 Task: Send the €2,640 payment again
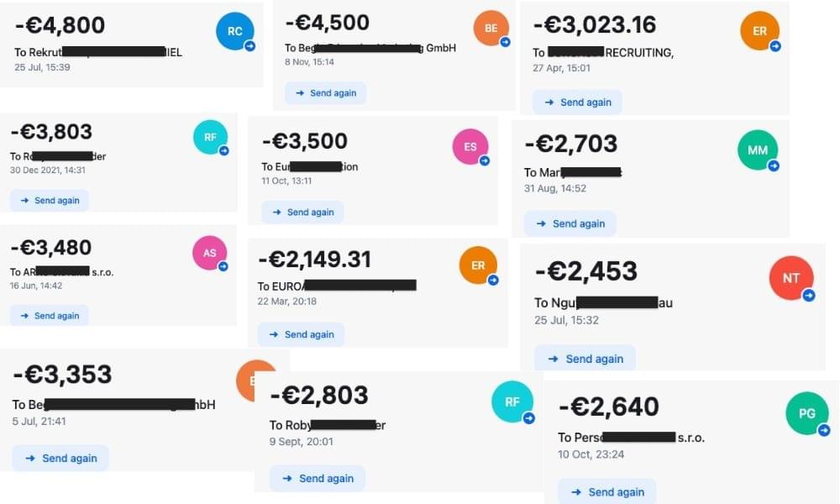[607, 491]
